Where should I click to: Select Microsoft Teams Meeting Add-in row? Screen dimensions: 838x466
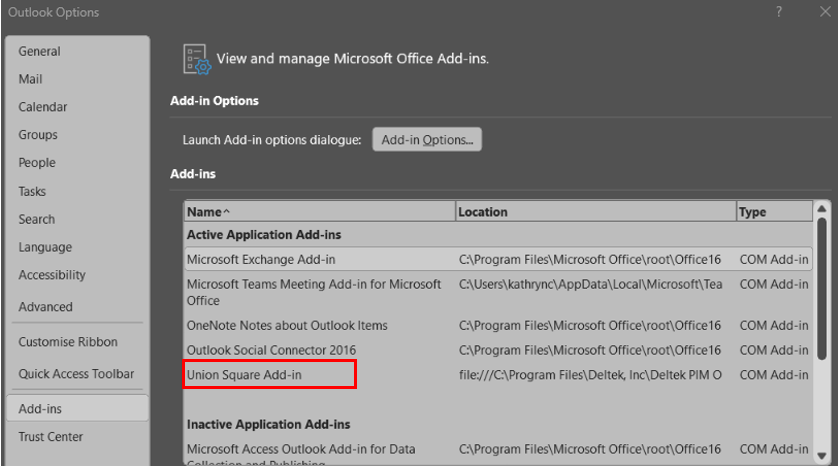click(498, 292)
